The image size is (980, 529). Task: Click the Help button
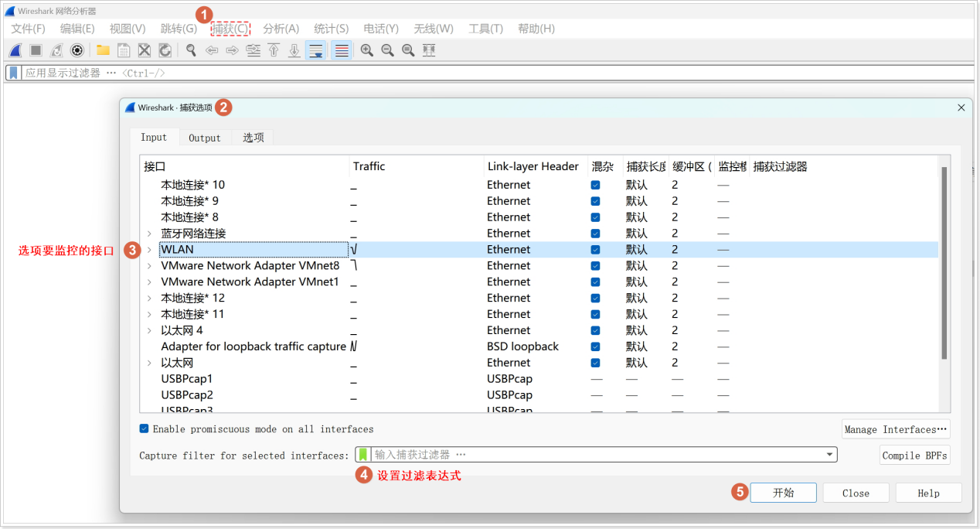(x=928, y=493)
